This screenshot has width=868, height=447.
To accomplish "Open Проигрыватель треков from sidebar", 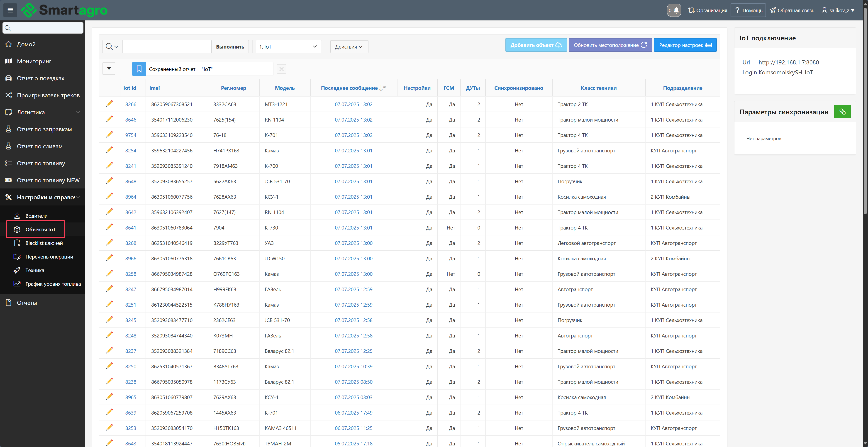I will click(48, 95).
